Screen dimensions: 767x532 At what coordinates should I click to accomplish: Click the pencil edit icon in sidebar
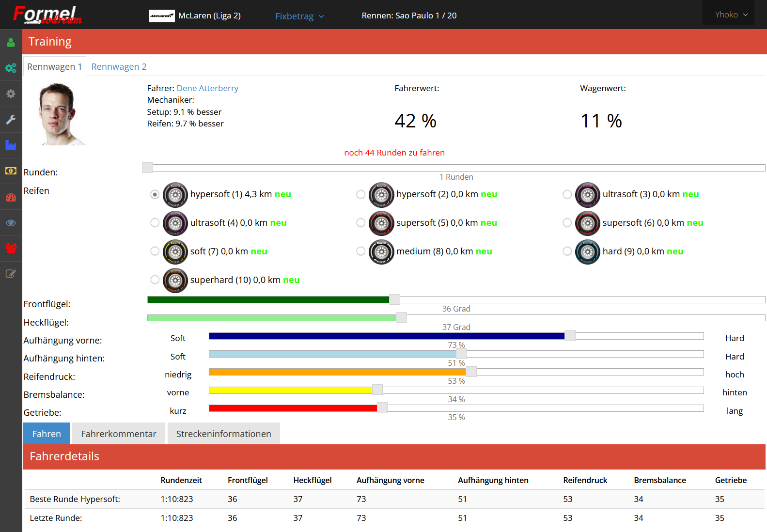(11, 274)
